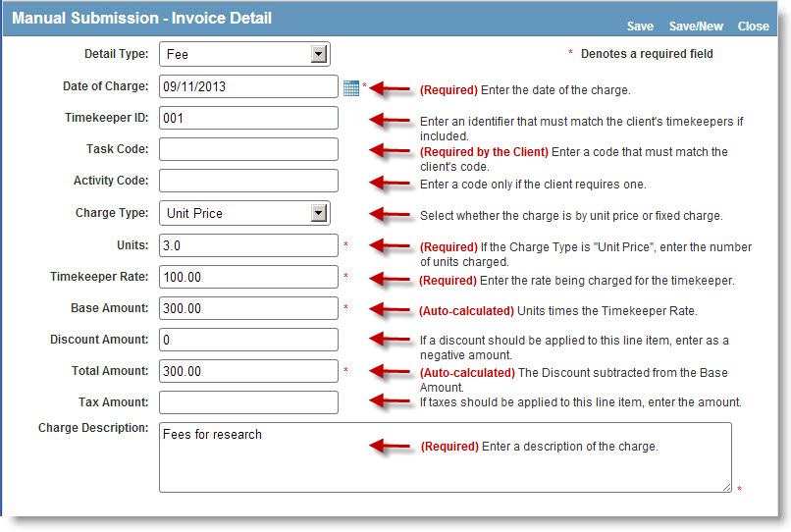Click the Units input field
The height and width of the screenshot is (532, 791).
pyautogui.click(x=247, y=245)
